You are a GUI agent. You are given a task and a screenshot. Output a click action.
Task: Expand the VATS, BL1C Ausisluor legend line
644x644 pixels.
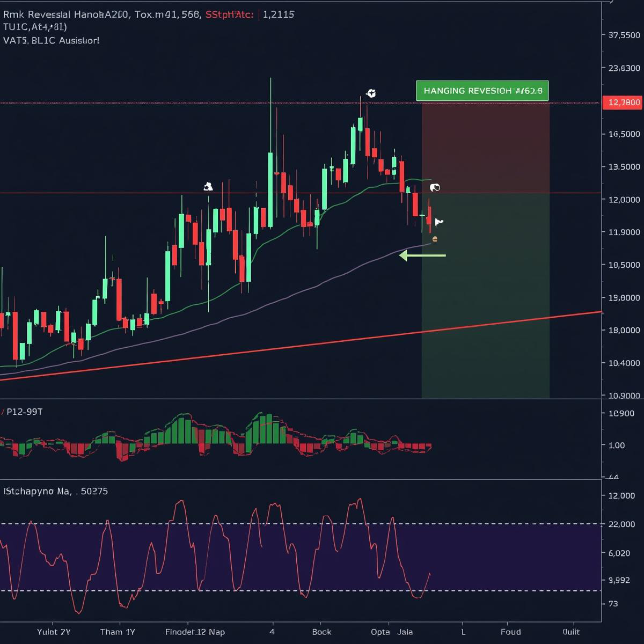[x=51, y=40]
